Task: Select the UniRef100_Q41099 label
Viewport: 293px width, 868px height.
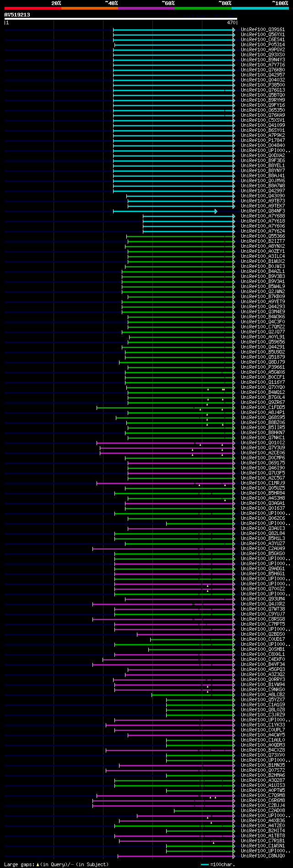Action: 263,125
